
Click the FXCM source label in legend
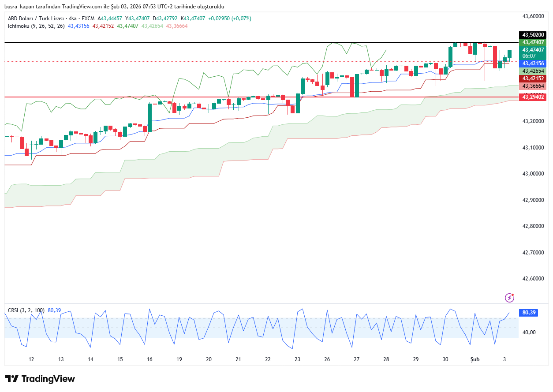click(x=88, y=19)
